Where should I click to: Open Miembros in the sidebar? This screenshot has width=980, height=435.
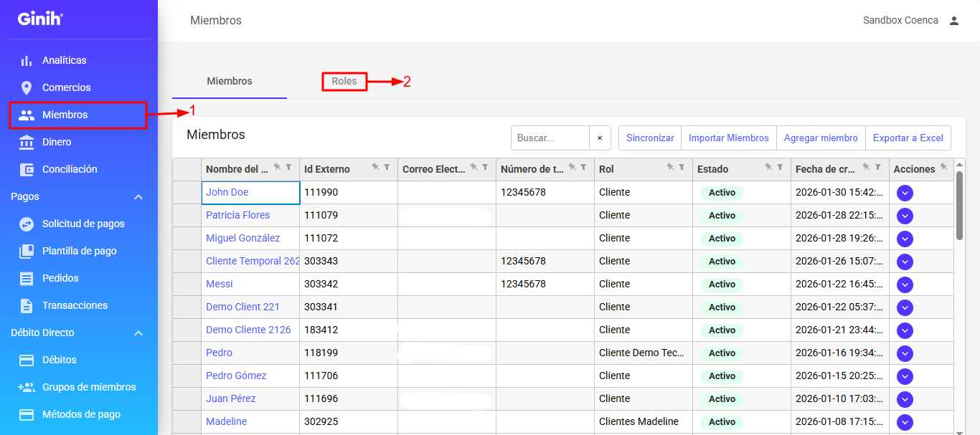pyautogui.click(x=78, y=115)
